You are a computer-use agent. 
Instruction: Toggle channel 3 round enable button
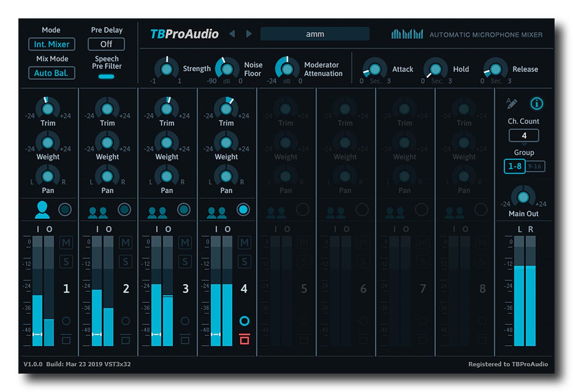click(183, 209)
